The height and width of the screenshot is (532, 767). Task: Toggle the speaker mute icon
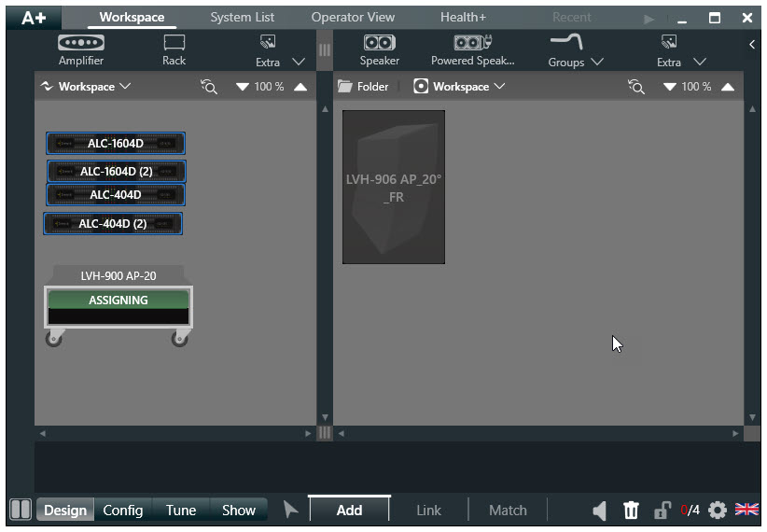pos(600,510)
